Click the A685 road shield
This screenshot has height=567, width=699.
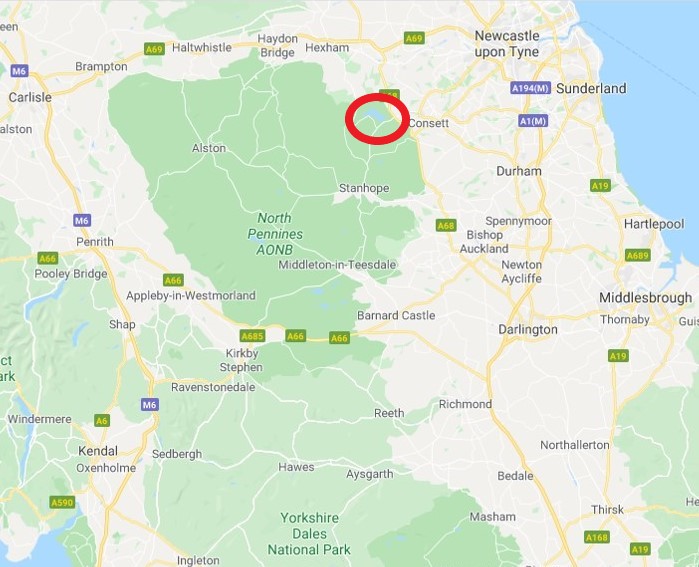coord(253,336)
